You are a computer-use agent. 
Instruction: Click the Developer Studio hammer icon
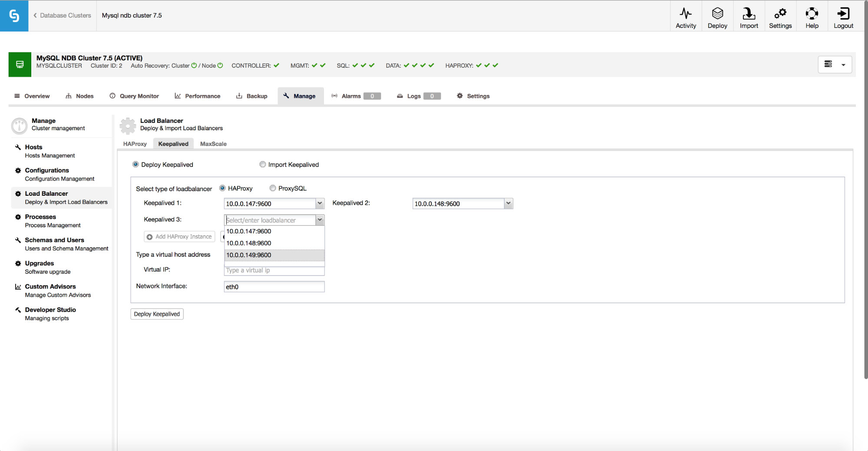18,310
